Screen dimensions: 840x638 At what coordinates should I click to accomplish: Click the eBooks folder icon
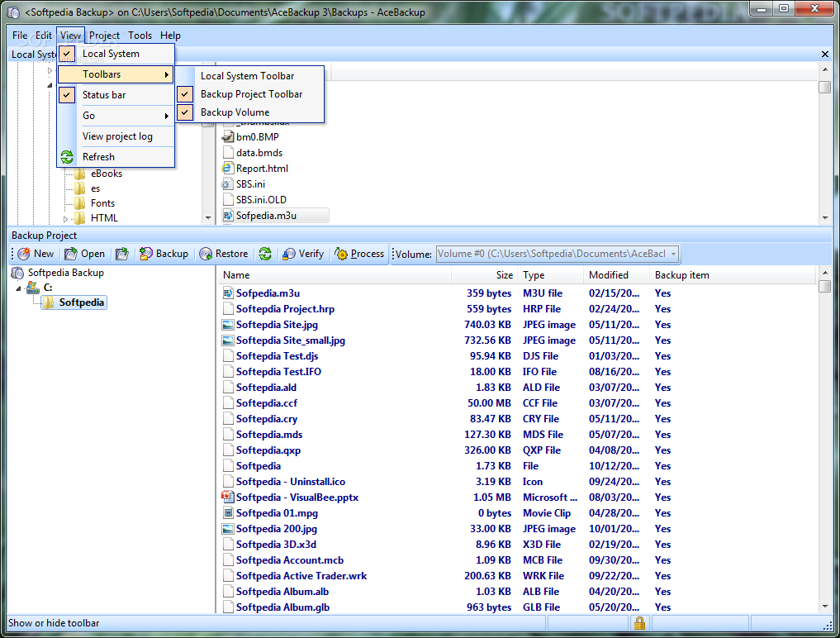80,174
